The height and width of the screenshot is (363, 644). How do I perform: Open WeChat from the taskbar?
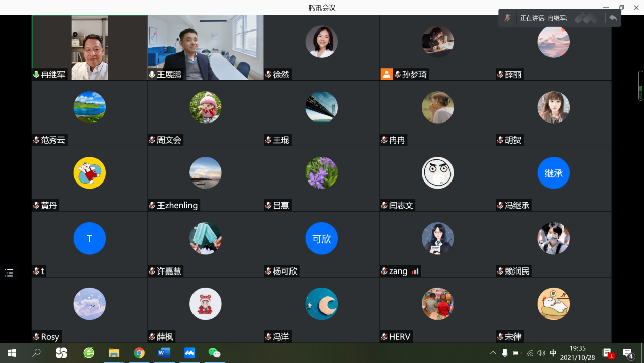coord(214,353)
